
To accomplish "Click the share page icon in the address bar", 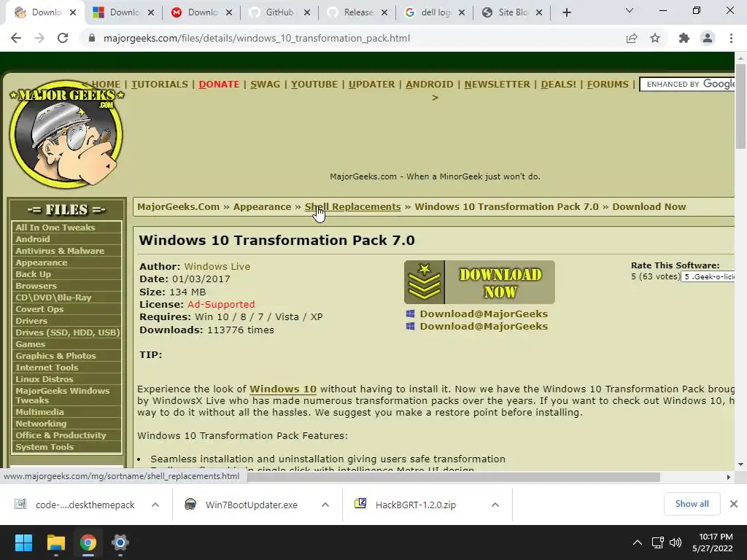I will click(x=632, y=38).
